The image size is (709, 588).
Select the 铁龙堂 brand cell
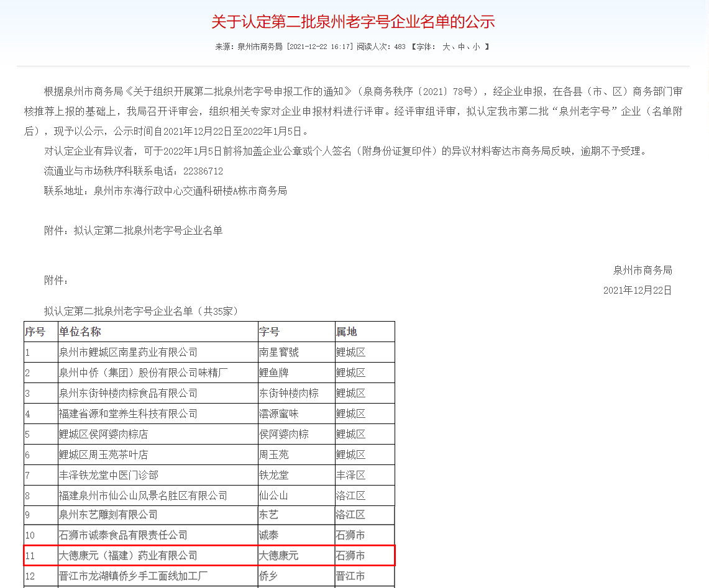click(x=274, y=476)
